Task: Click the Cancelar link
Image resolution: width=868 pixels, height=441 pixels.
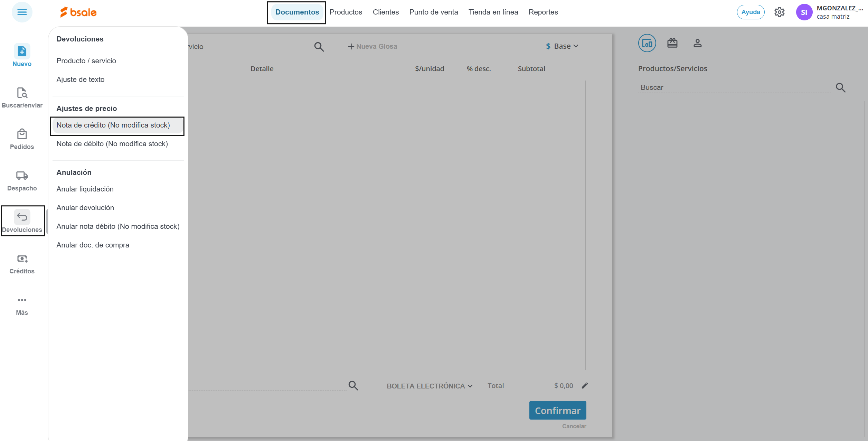Action: pyautogui.click(x=574, y=426)
